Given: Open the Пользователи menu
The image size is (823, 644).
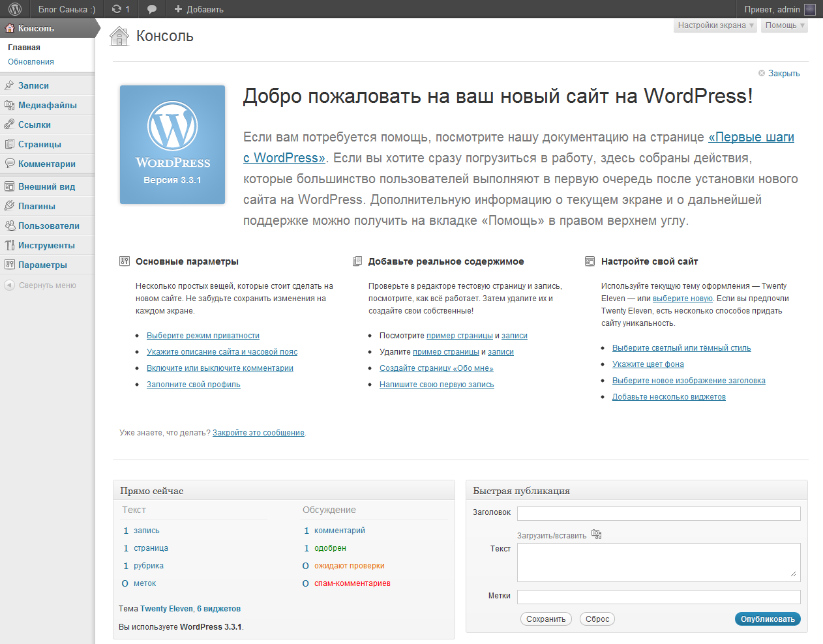Looking at the screenshot, I should click(x=48, y=226).
